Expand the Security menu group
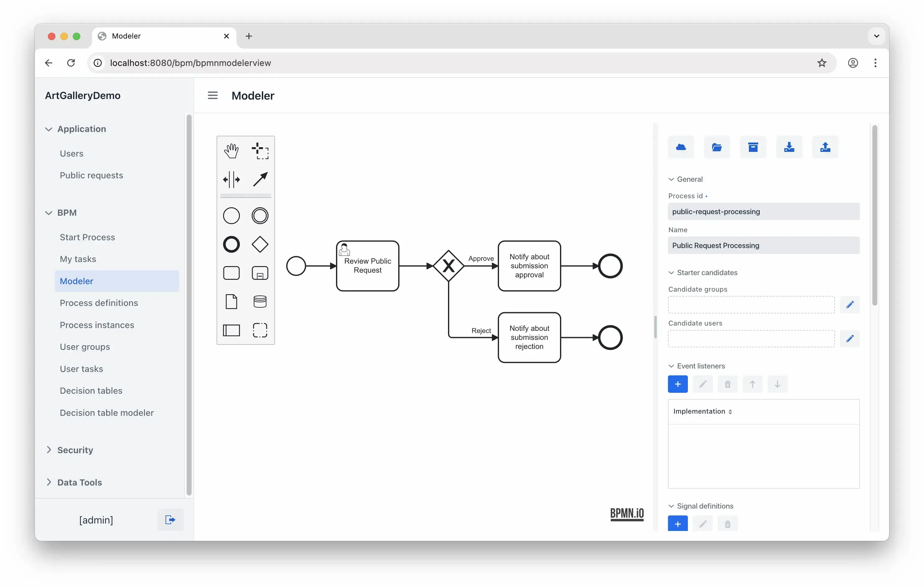The image size is (924, 587). [x=75, y=449]
